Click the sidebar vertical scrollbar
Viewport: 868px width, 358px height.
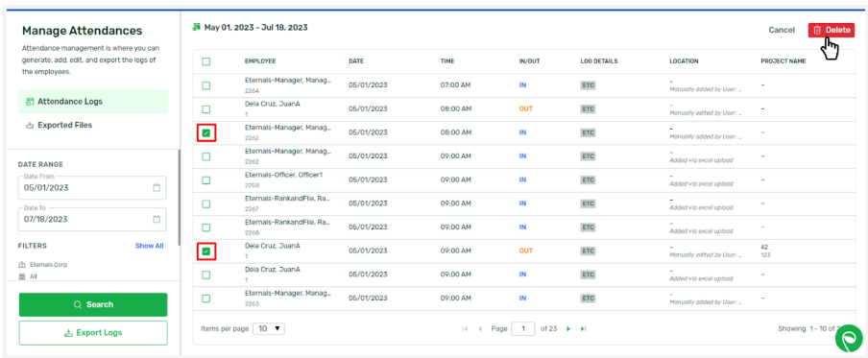coord(179,198)
